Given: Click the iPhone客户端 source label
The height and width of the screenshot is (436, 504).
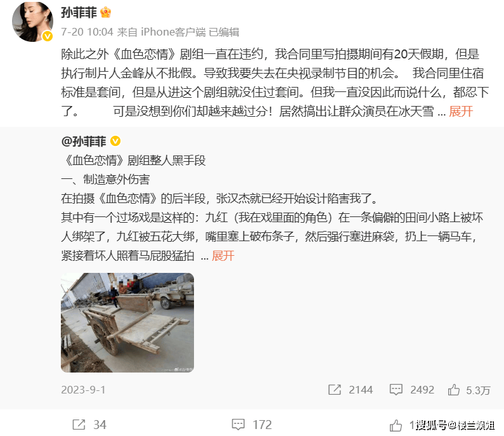Looking at the screenshot, I should point(173,32).
